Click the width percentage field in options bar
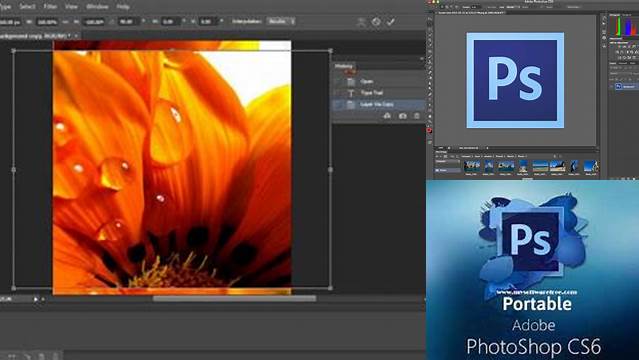Image resolution: width=639 pixels, height=360 pixels. pyautogui.click(x=47, y=22)
